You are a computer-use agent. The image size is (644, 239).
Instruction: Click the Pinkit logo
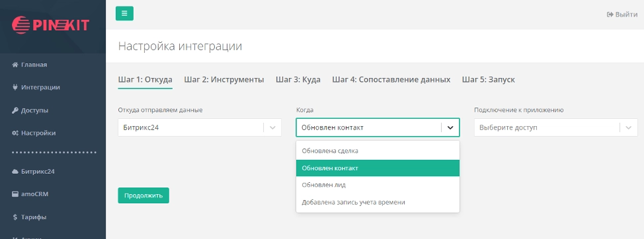point(50,25)
